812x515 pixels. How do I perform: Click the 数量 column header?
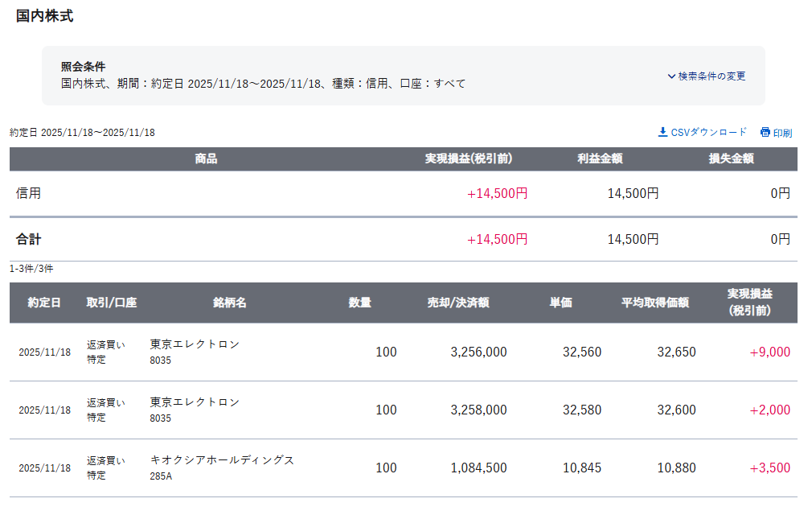(x=359, y=303)
